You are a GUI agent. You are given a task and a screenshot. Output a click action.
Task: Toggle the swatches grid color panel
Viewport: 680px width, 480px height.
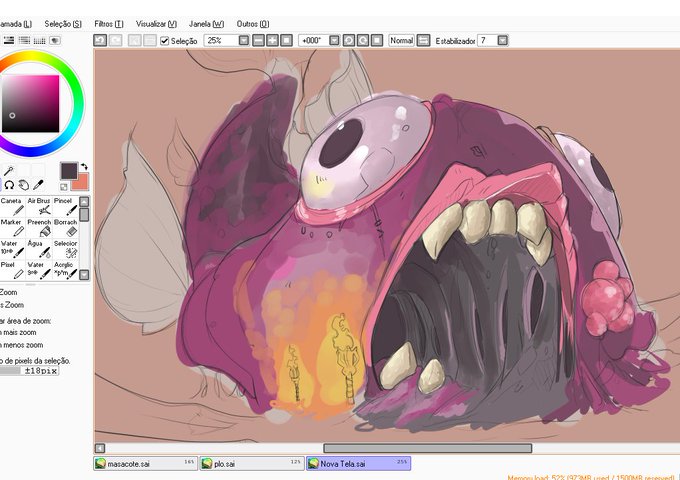click(39, 40)
